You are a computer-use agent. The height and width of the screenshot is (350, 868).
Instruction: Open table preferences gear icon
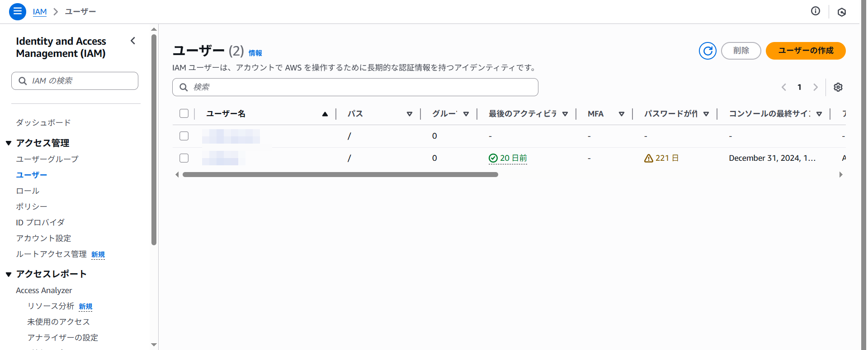(838, 87)
